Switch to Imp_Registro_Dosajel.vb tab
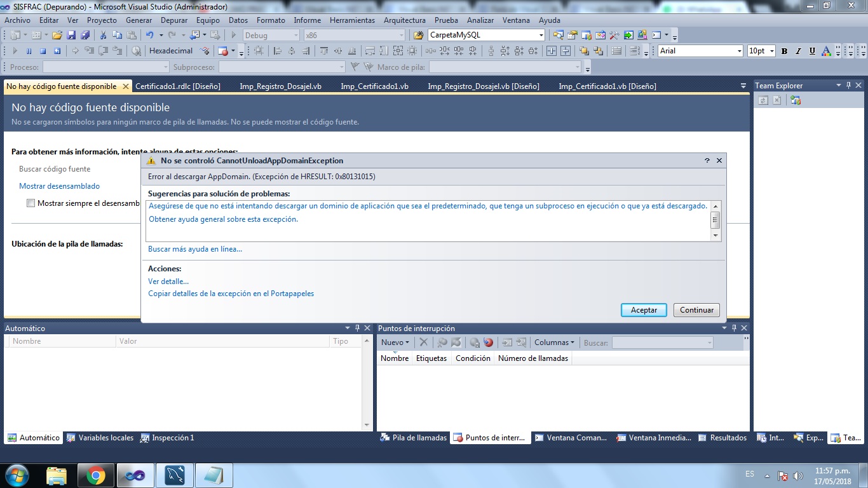This screenshot has height=488, width=868. (280, 86)
